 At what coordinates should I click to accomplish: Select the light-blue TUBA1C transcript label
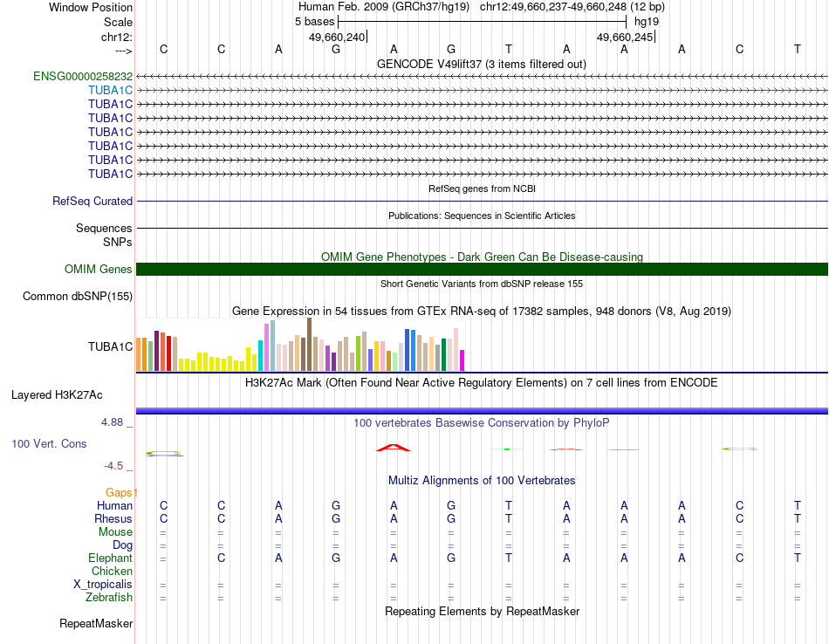click(x=111, y=91)
